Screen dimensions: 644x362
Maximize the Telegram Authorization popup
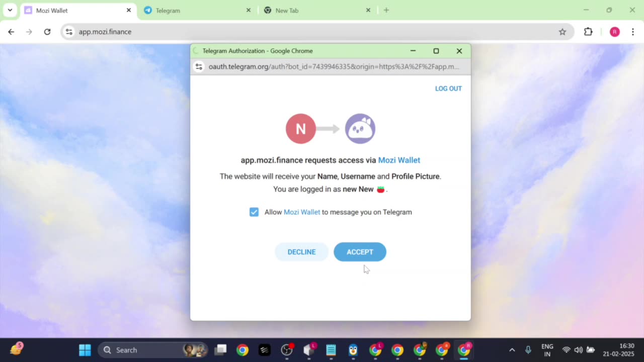pyautogui.click(x=436, y=51)
